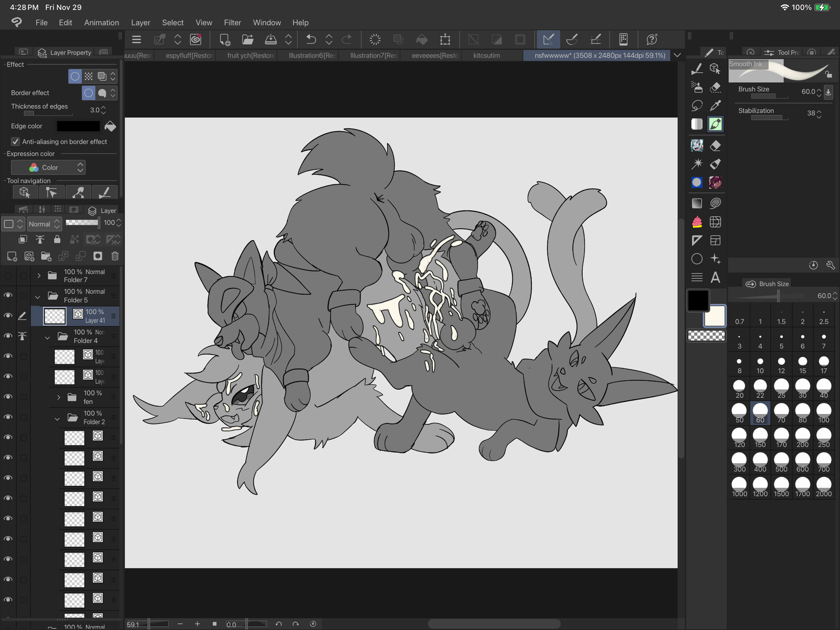Toggle visibility of the fen folder
Screen dimensions: 840x630
pos(8,397)
